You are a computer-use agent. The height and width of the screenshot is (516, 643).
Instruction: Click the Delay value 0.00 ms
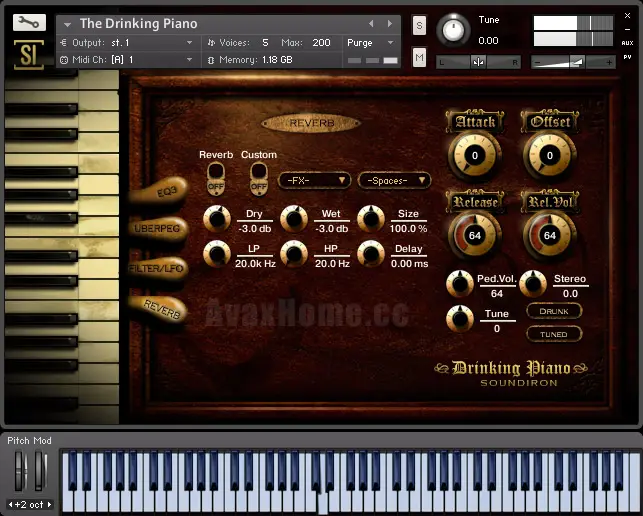pos(409,264)
